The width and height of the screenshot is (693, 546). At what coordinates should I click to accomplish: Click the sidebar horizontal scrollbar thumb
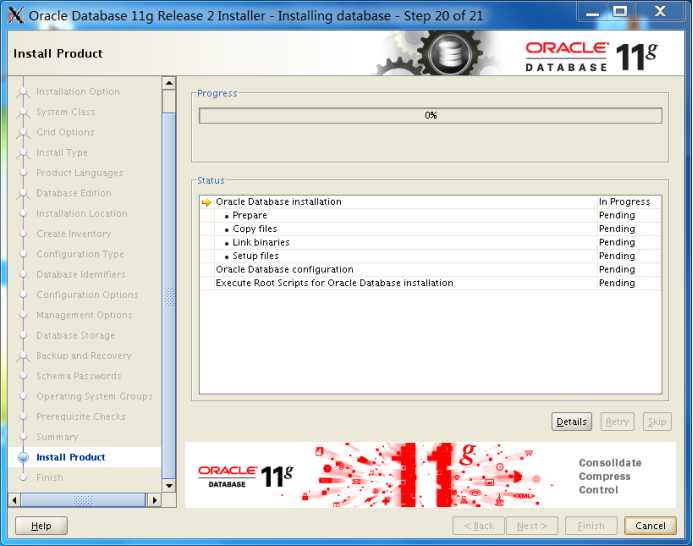coord(83,500)
